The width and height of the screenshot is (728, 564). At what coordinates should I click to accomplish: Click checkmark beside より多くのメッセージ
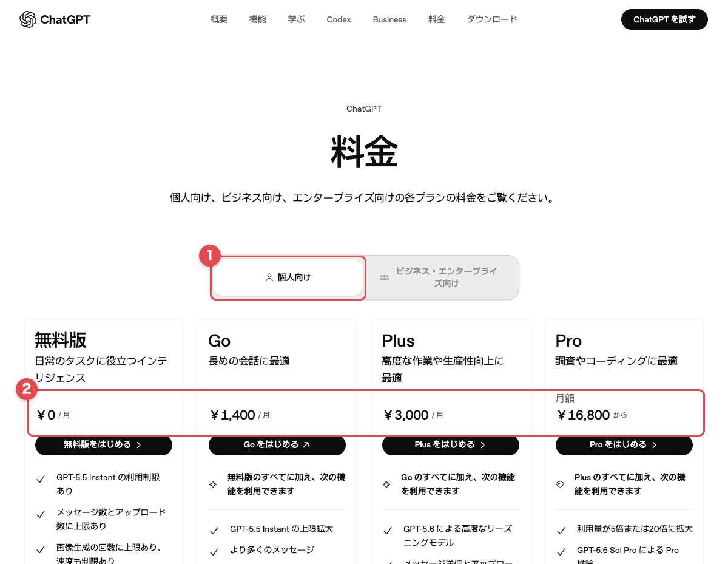tap(214, 552)
